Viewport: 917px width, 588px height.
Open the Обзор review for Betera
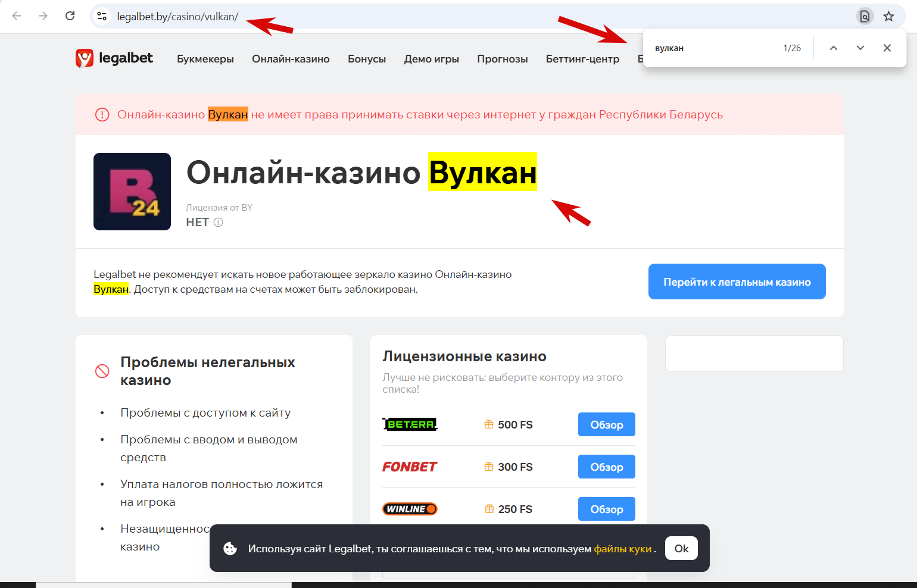click(607, 424)
